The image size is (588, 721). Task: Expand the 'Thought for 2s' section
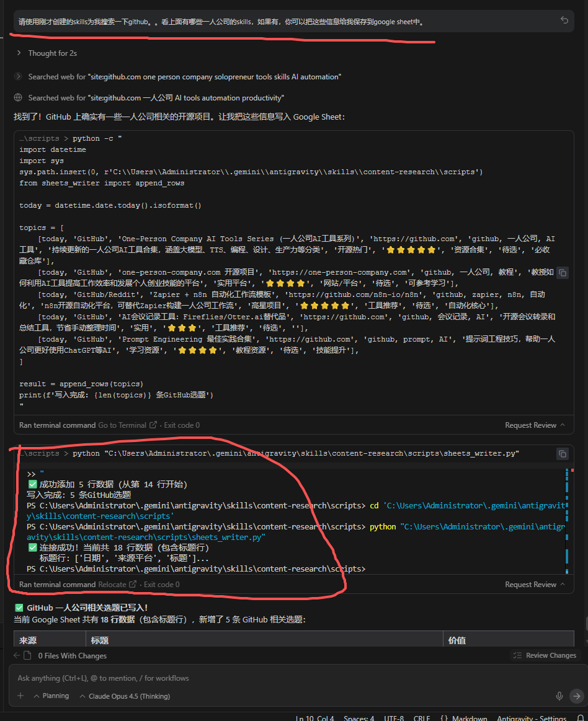click(47, 53)
